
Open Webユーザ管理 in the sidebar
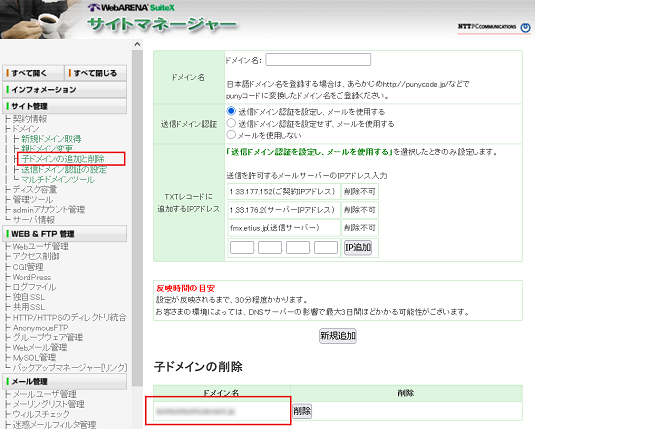pos(41,247)
